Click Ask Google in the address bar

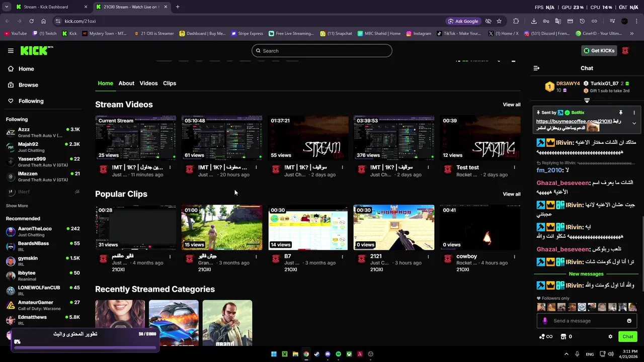tap(463, 21)
